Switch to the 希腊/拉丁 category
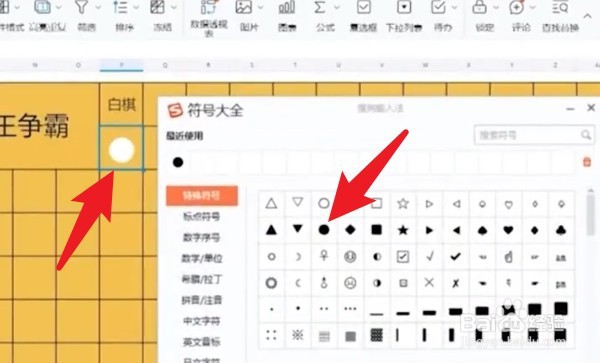The height and width of the screenshot is (363, 600). pos(202,280)
